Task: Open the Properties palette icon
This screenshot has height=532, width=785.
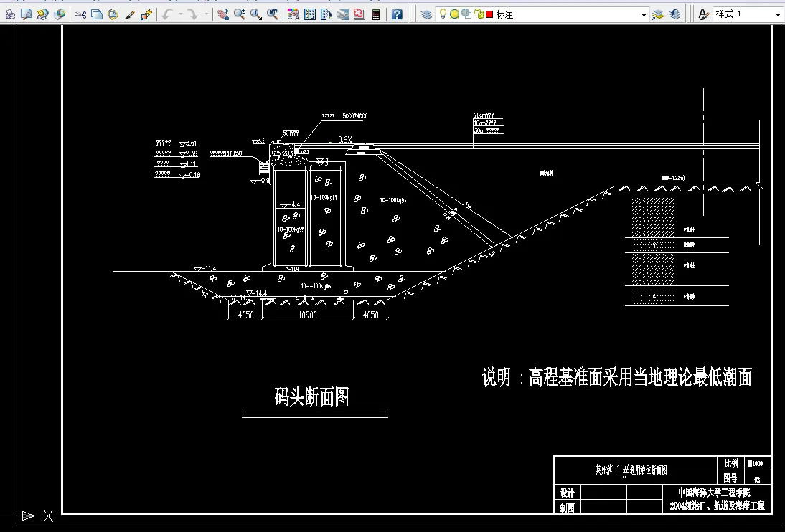Action: point(291,13)
